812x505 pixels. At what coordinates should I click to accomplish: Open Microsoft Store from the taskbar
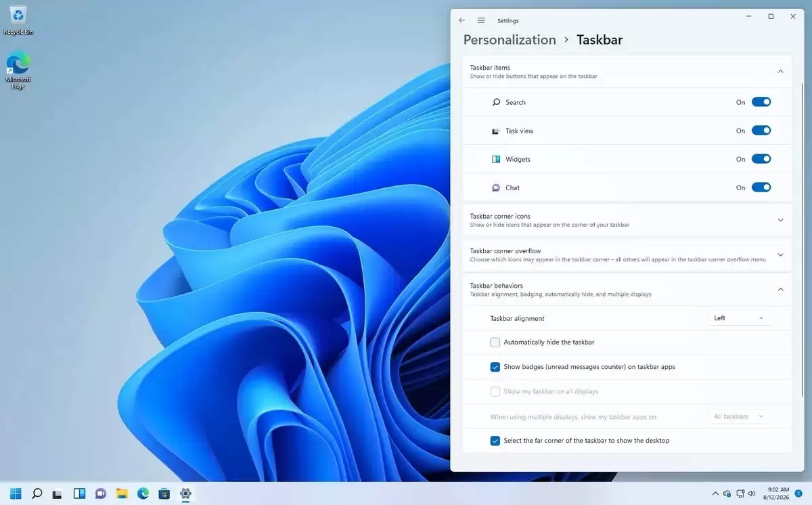pyautogui.click(x=164, y=493)
